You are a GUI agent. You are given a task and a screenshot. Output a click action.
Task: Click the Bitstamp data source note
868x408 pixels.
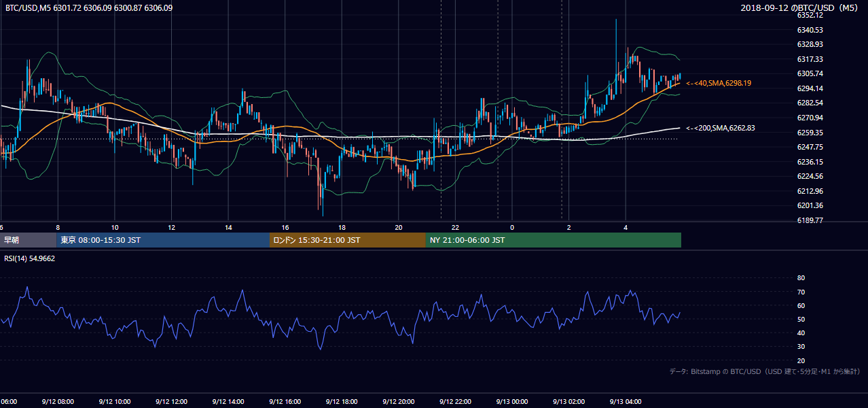tap(765, 371)
